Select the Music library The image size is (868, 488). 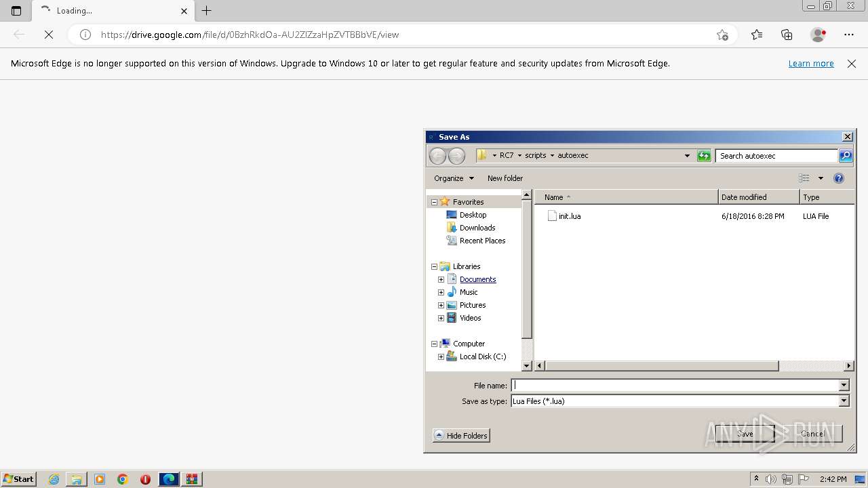469,292
